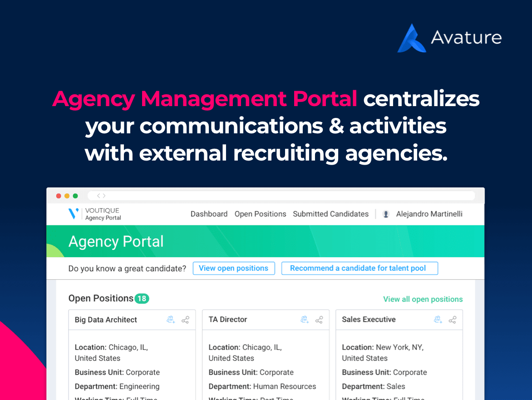This screenshot has width=532, height=400.
Task: Click the browser forward arrow
Action: [104, 195]
